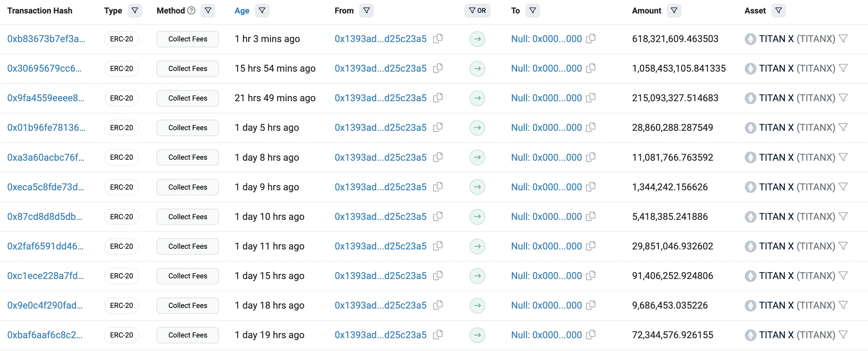The height and width of the screenshot is (351, 868).
Task: Click Collect Fees in the 1 day 8 hrs row
Action: point(188,157)
